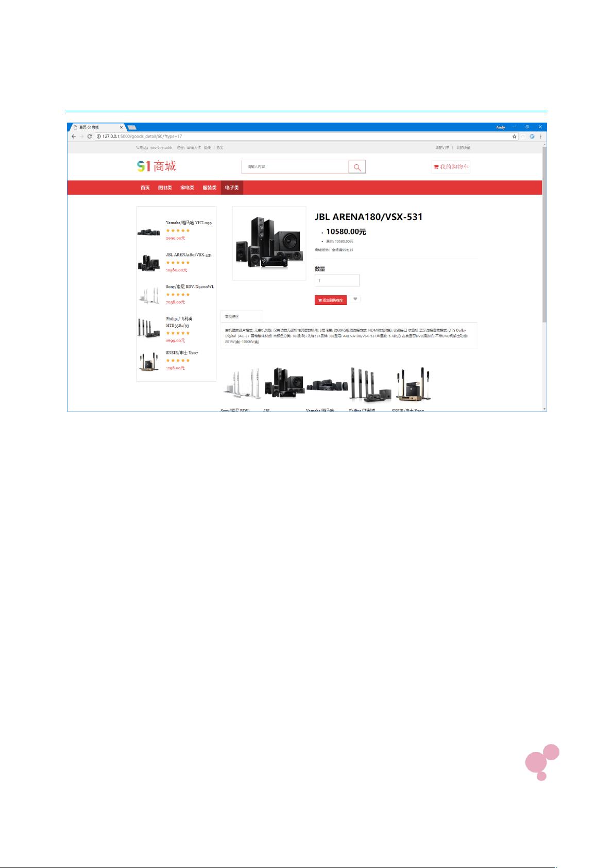Viewport: 614px width, 868px height.
Task: Open the Chrome three-dot menu
Action: [x=540, y=137]
